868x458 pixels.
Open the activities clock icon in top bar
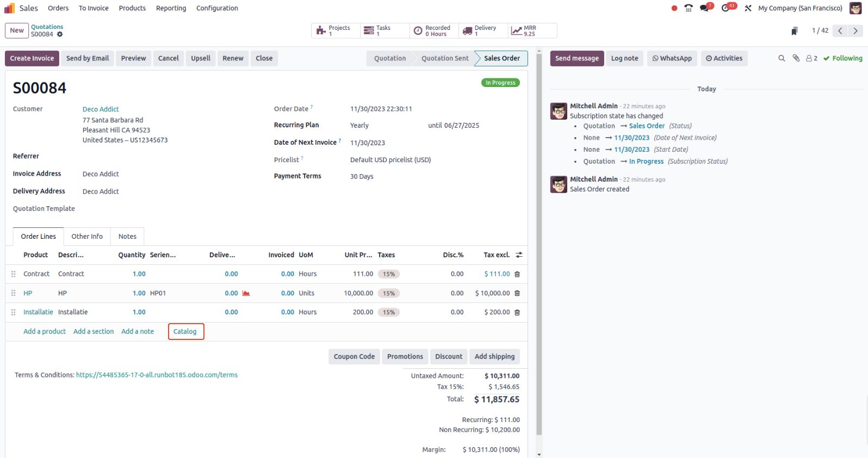[x=727, y=8]
